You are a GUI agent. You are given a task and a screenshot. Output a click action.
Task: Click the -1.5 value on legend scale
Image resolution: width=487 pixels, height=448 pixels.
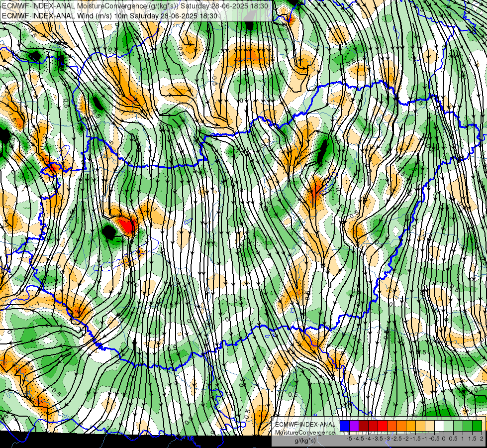click(x=415, y=439)
